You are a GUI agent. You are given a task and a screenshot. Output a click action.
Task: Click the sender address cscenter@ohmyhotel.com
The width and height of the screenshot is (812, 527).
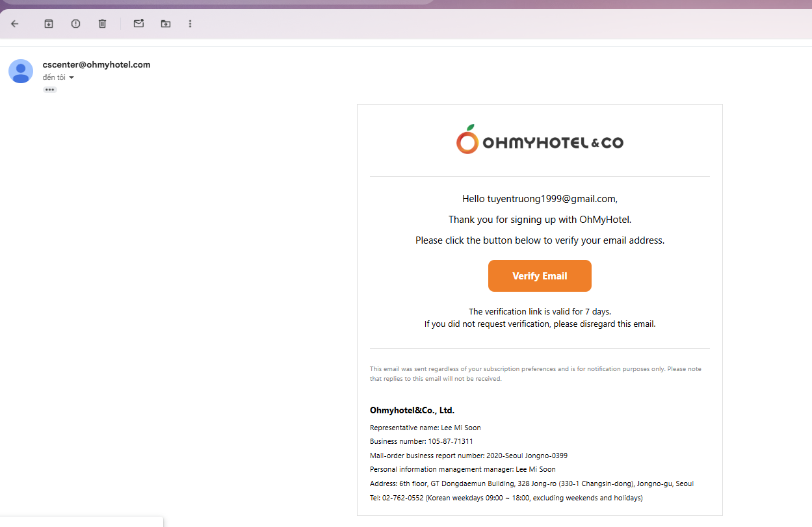tap(96, 64)
